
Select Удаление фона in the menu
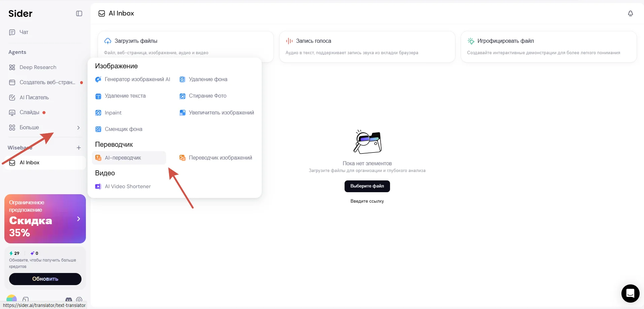(x=203, y=79)
